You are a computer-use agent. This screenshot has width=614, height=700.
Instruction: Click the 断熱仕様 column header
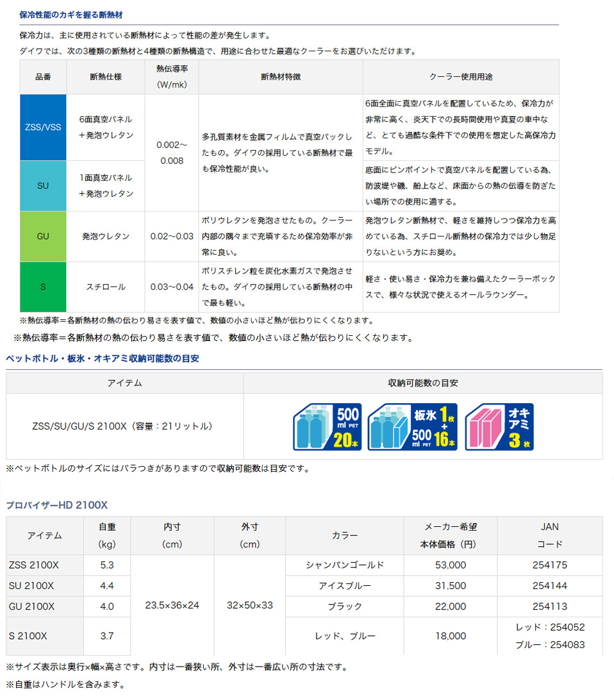106,77
